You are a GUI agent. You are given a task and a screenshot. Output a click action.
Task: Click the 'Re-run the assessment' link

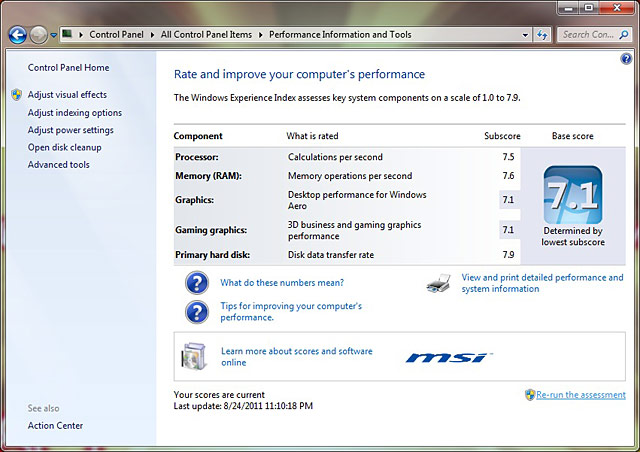[583, 395]
